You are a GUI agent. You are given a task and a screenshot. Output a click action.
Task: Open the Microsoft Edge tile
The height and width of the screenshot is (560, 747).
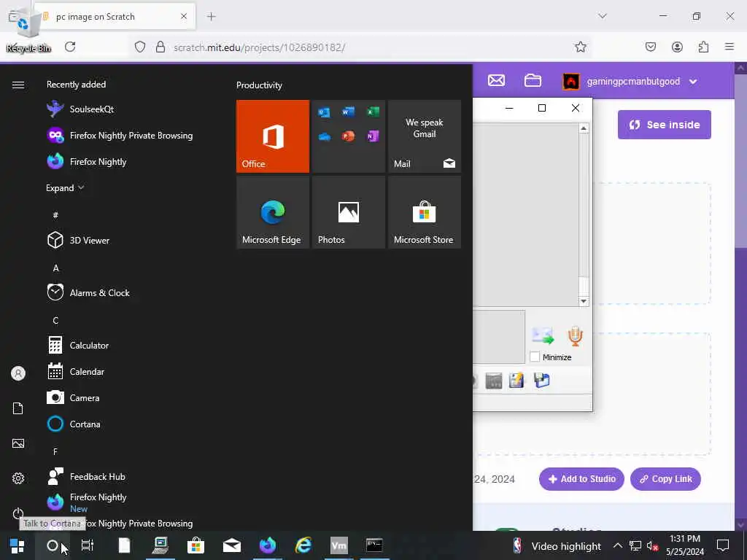pyautogui.click(x=273, y=212)
